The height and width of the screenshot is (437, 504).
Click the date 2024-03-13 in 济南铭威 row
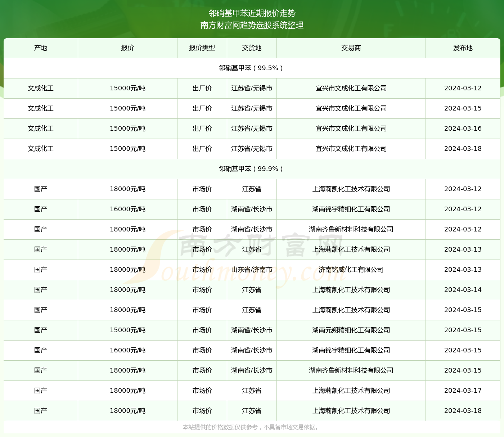463,270
